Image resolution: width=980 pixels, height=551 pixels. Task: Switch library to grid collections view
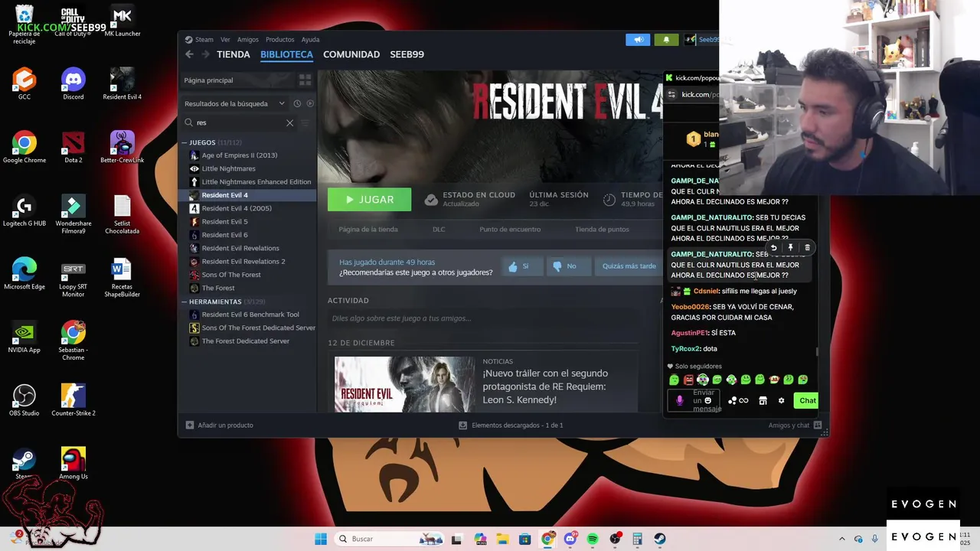305,80
